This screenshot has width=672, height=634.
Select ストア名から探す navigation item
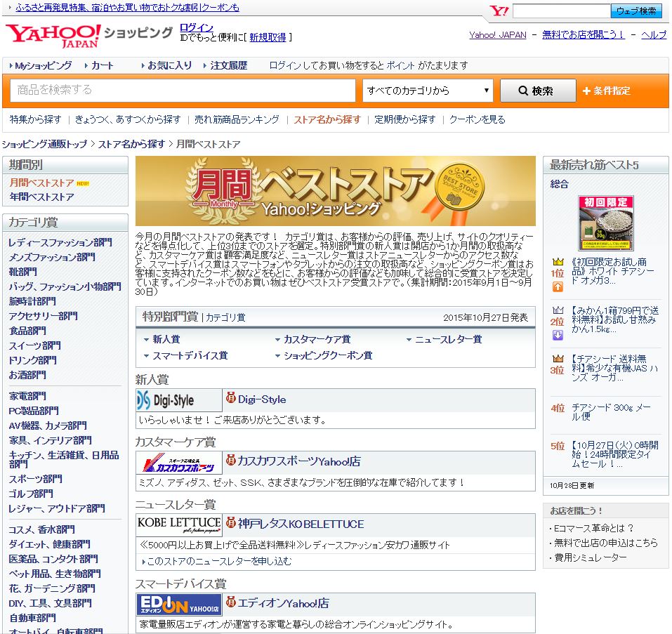(x=327, y=119)
